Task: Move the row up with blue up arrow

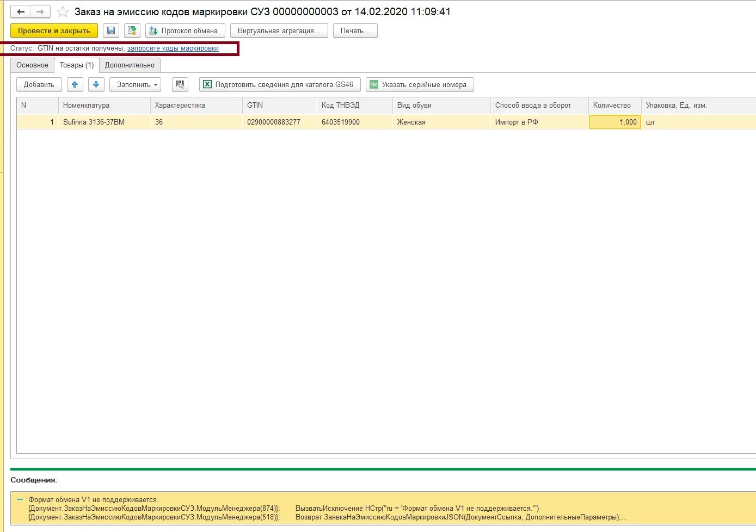Action: 75,84
